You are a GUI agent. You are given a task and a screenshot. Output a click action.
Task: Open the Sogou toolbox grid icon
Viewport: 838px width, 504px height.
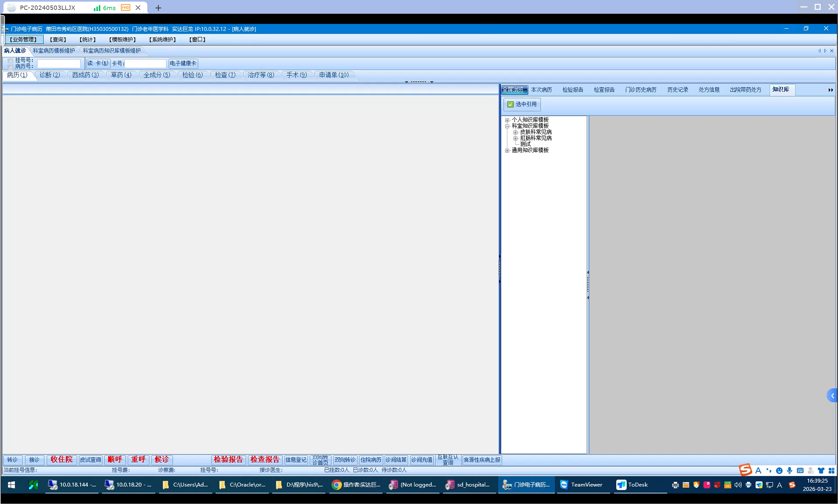point(831,470)
